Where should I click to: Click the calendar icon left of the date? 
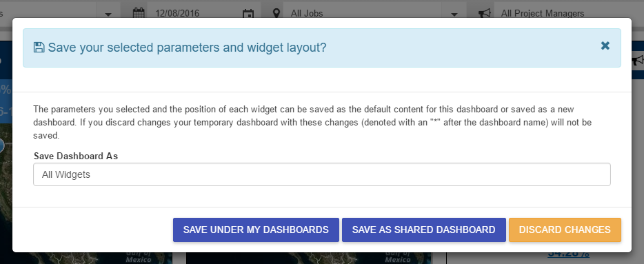tap(139, 13)
